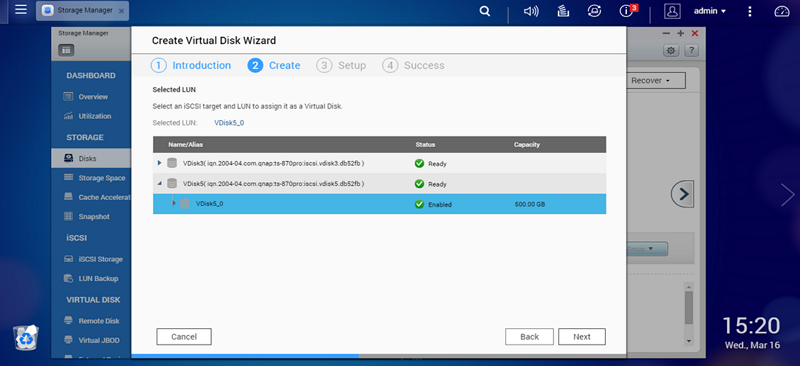
Task: Open the three-dot more options menu
Action: [749, 11]
